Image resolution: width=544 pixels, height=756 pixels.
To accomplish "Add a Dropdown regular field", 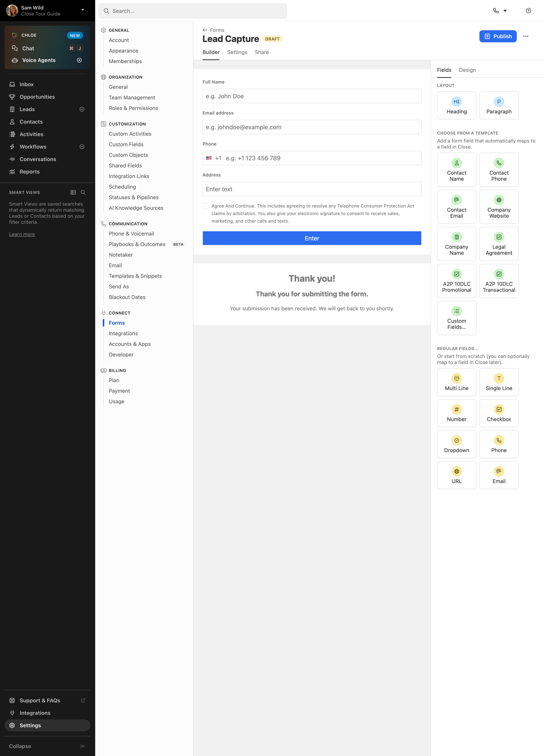I will pos(456,444).
